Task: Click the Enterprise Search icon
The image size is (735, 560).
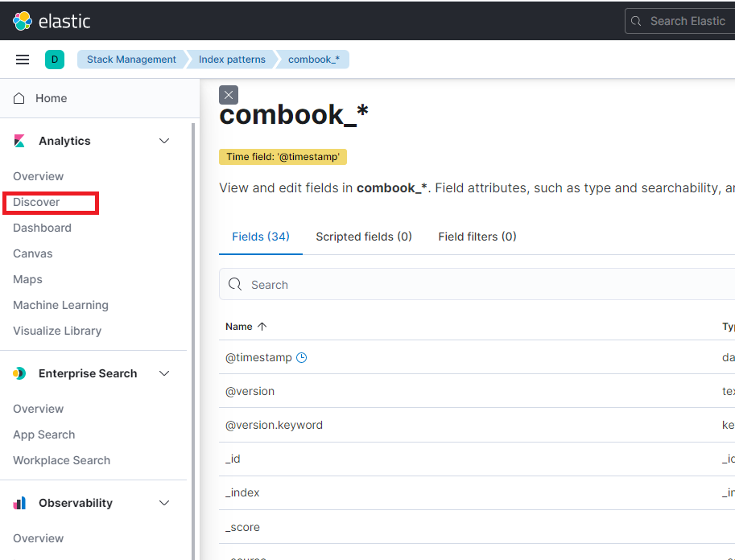Action: click(19, 373)
